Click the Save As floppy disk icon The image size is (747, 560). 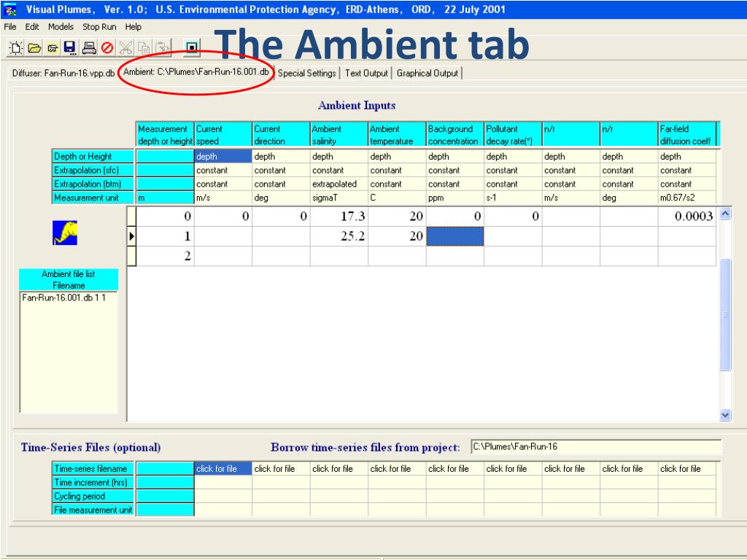(70, 47)
